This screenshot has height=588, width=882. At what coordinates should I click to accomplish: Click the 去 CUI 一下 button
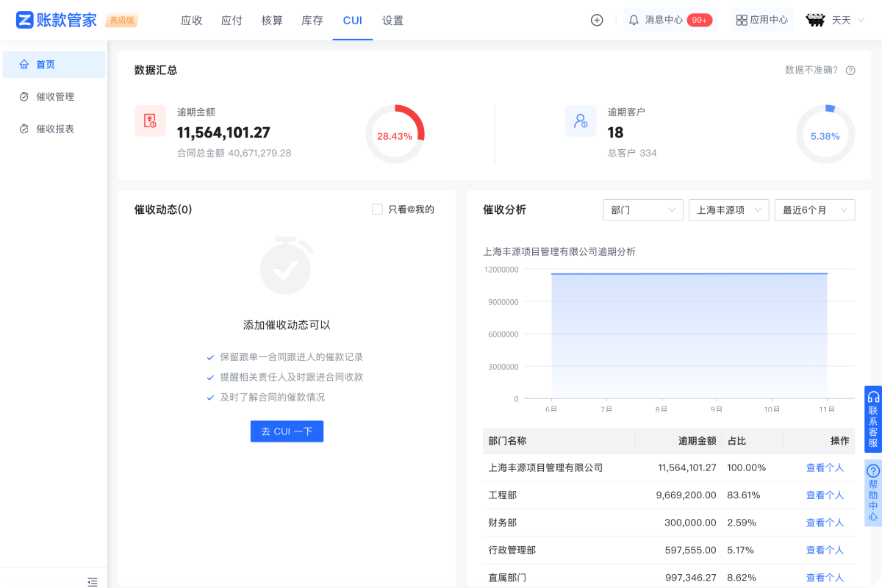(287, 431)
